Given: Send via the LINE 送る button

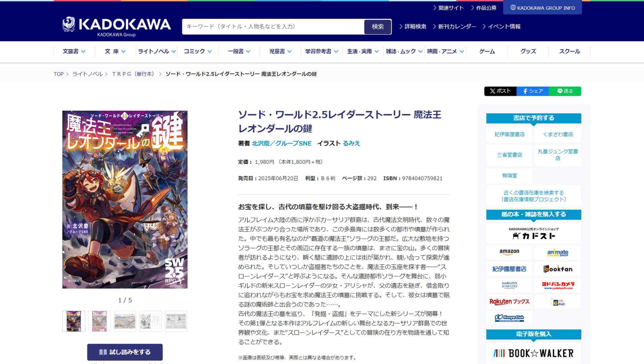Looking at the screenshot, I should (565, 91).
